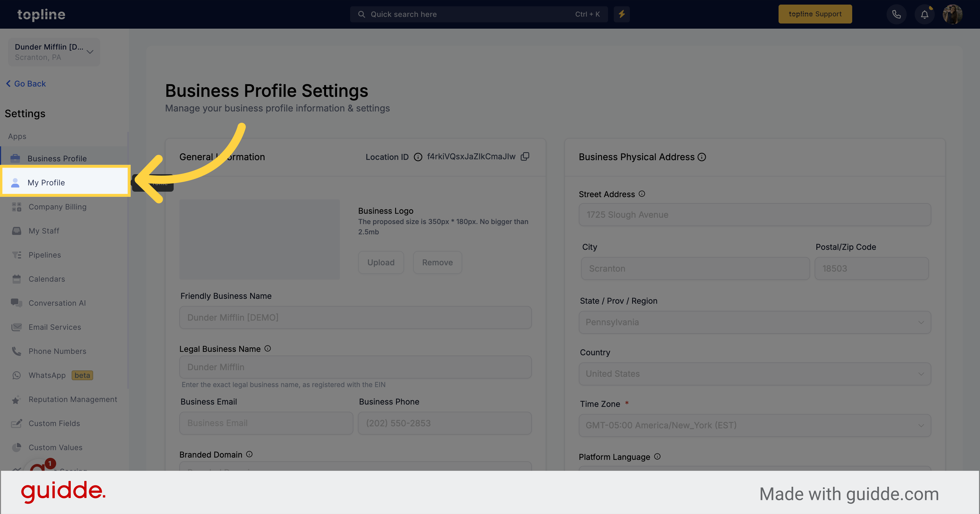Upload a business logo

(x=381, y=262)
